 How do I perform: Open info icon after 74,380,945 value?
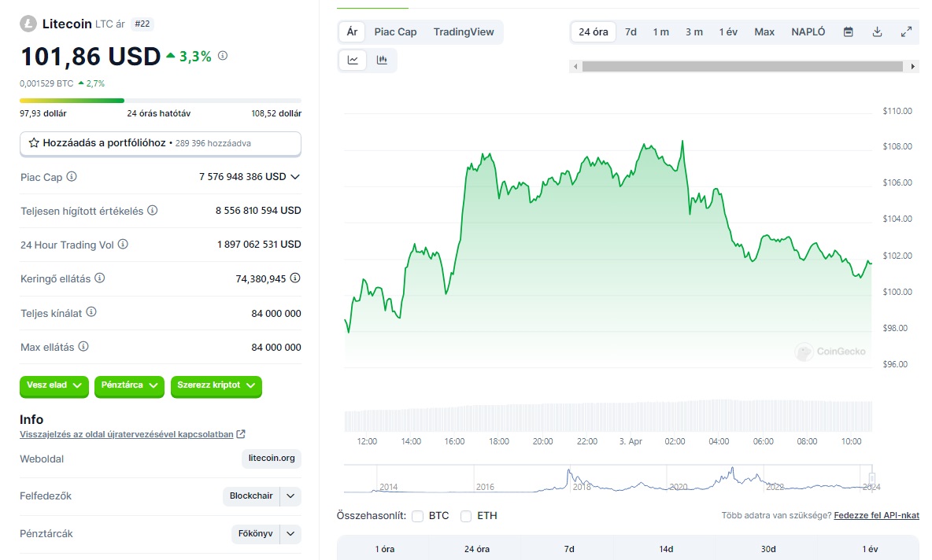point(295,278)
